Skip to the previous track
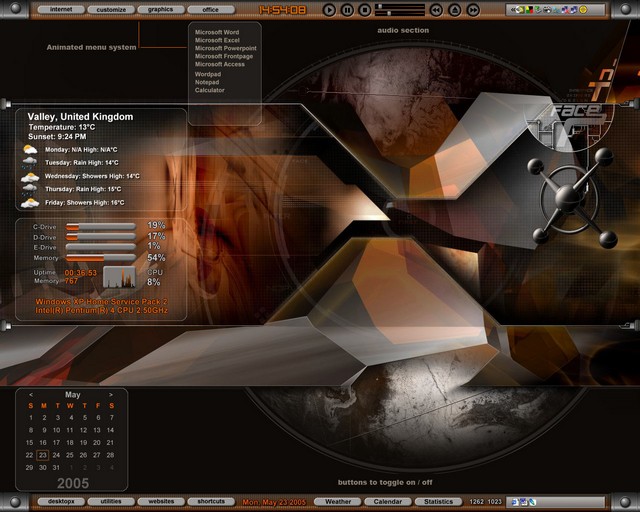 436,10
